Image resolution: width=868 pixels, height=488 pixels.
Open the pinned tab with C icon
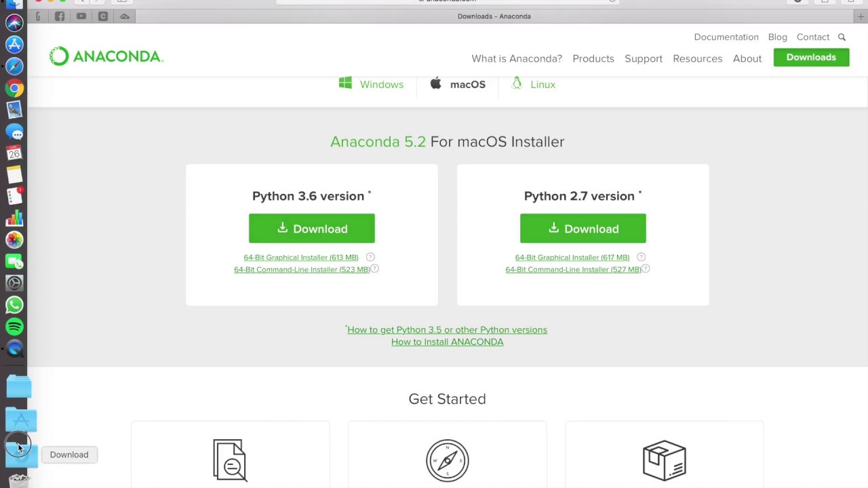(103, 16)
